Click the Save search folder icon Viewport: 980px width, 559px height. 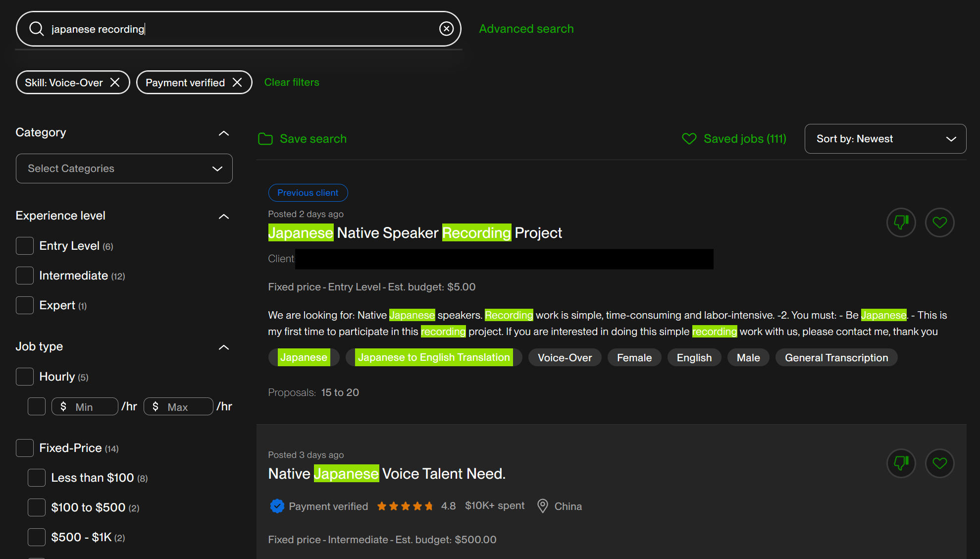(x=265, y=139)
